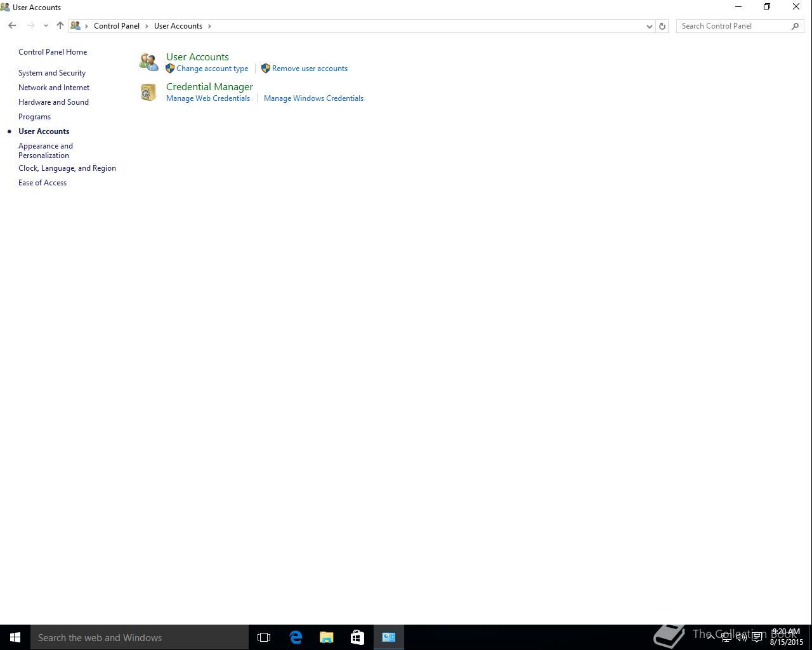
Task: Click the window title bar icon
Action: 5,8
